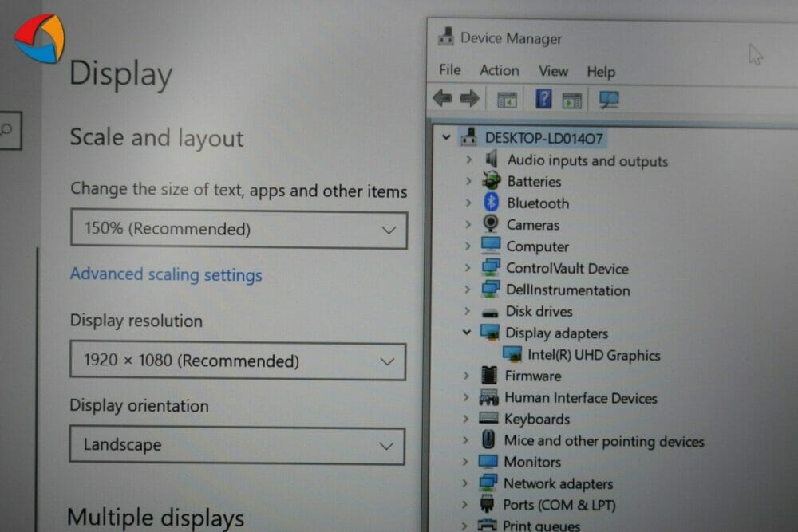
Task: Select the Ports (COM & LPT) label
Action: click(559, 505)
